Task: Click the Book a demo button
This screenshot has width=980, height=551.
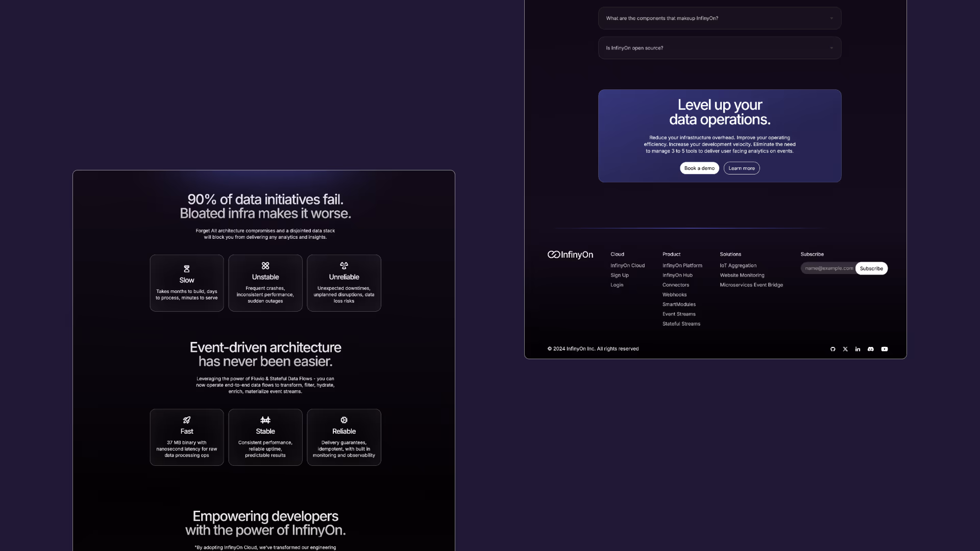Action: tap(699, 168)
